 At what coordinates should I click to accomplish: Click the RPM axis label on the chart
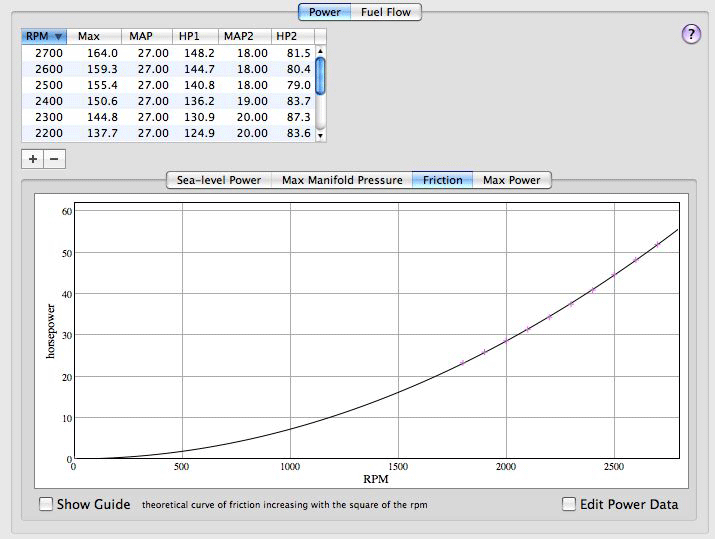pos(376,479)
